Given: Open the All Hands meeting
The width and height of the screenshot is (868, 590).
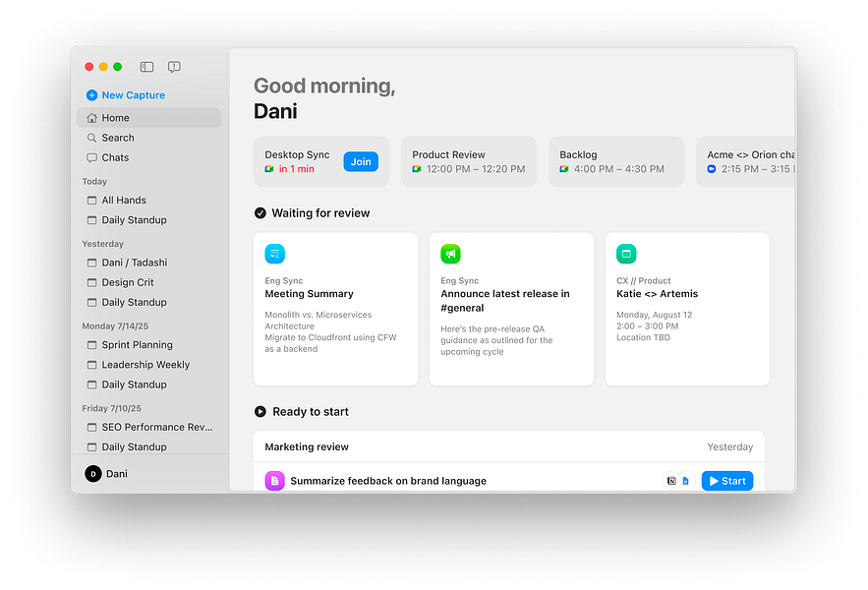Looking at the screenshot, I should point(148,200).
